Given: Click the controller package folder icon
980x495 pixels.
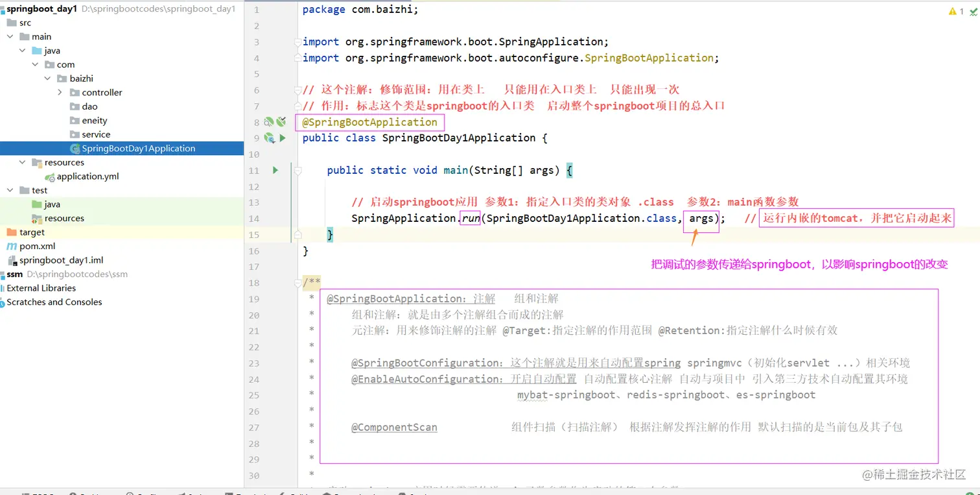Looking at the screenshot, I should 75,93.
